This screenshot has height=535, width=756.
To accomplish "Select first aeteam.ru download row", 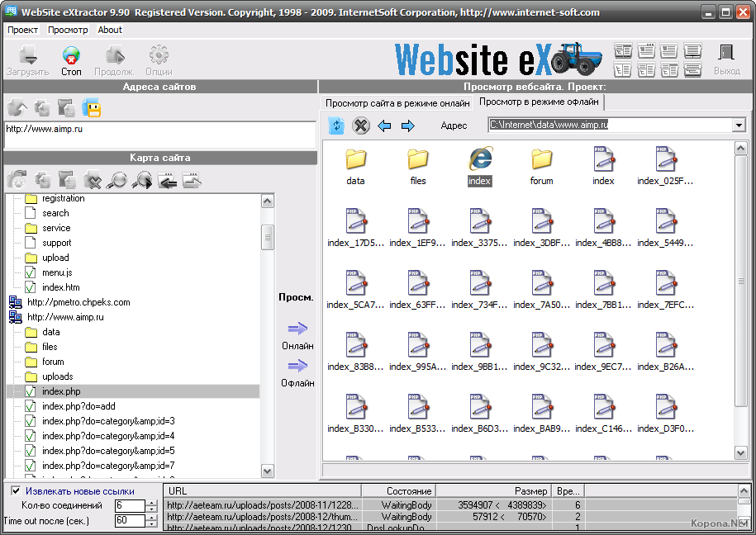I will (373, 504).
